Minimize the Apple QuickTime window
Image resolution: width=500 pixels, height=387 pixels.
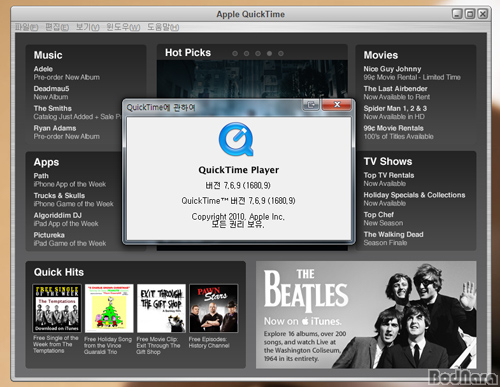[457, 14]
